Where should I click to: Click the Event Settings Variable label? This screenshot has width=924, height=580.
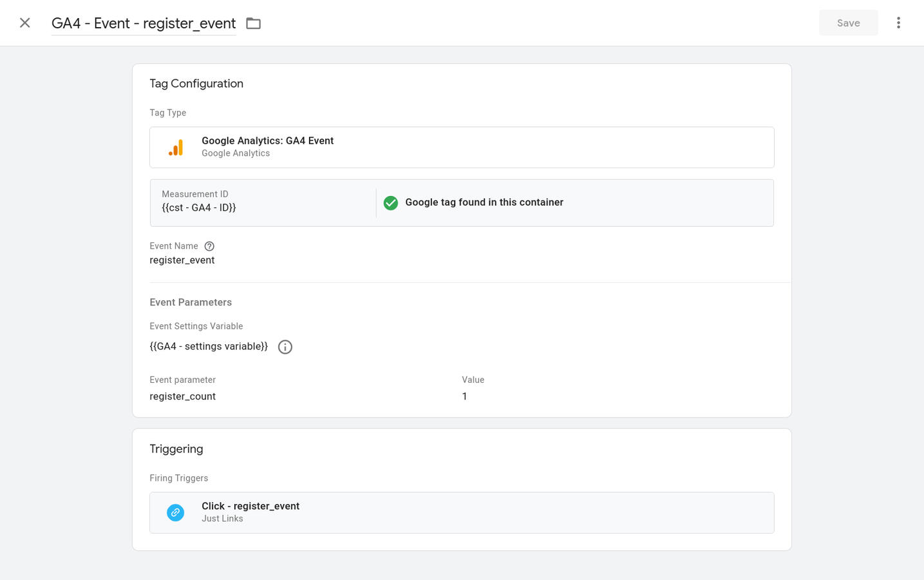point(196,326)
